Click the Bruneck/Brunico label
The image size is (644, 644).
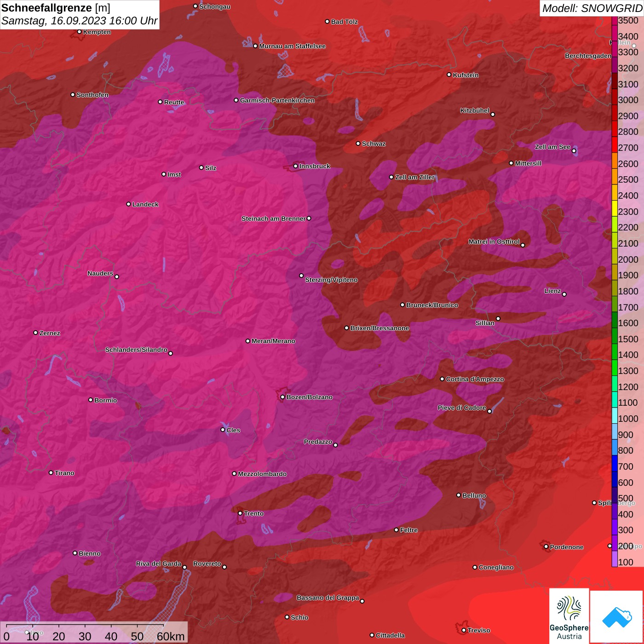tap(432, 305)
